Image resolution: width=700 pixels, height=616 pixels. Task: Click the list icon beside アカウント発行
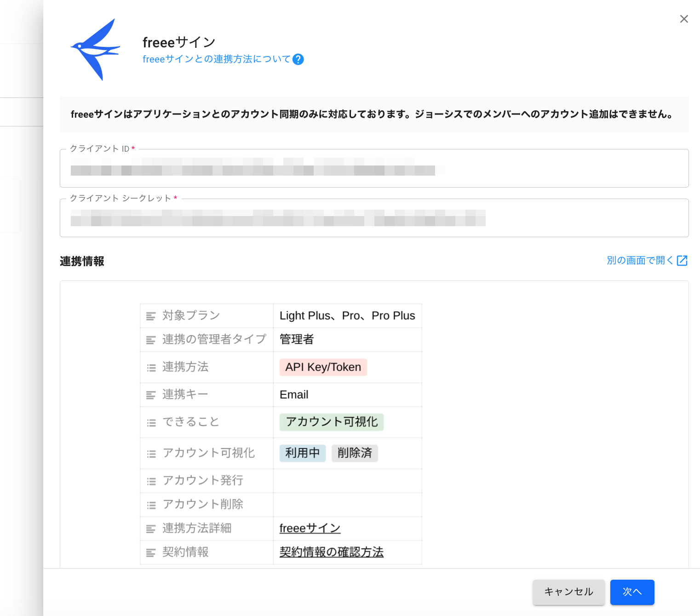pos(151,481)
